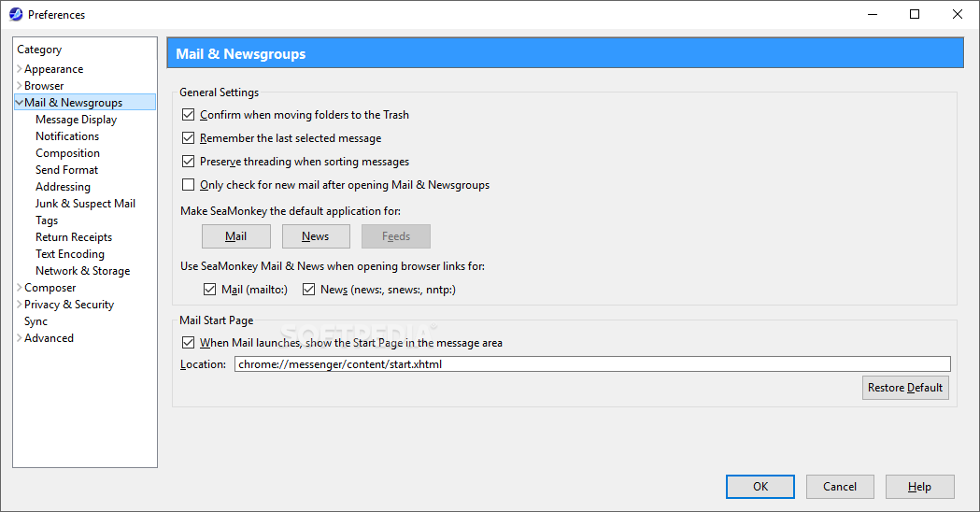This screenshot has width=980, height=512.
Task: Close the Preferences window
Action: (957, 14)
